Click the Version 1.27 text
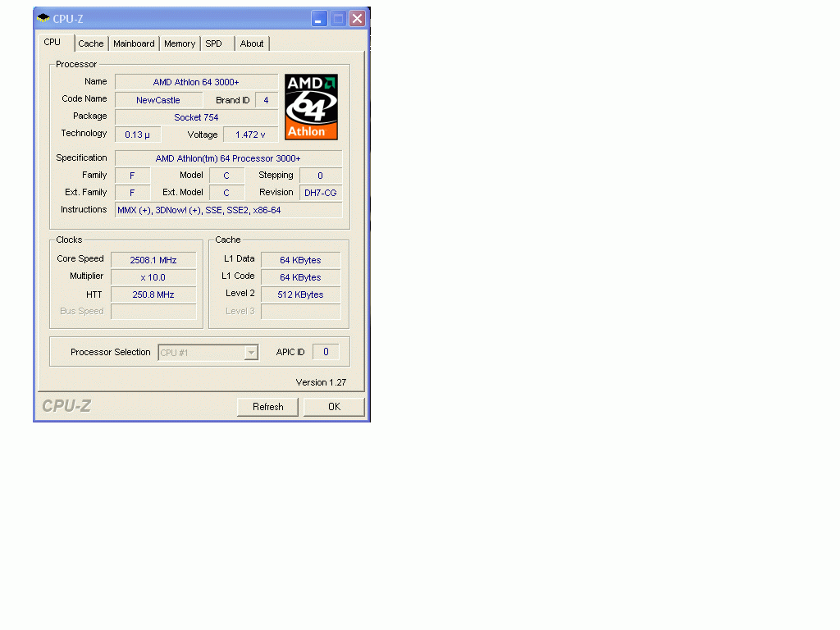 (x=321, y=382)
